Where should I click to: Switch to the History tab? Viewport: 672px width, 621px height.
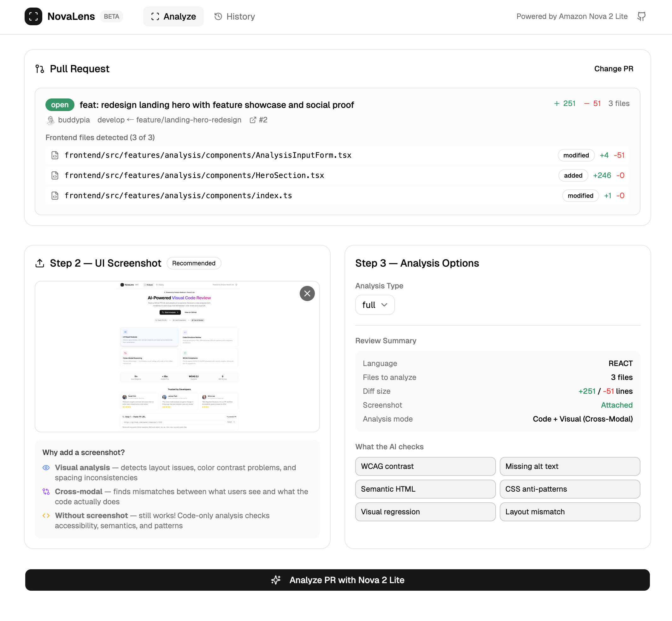234,16
